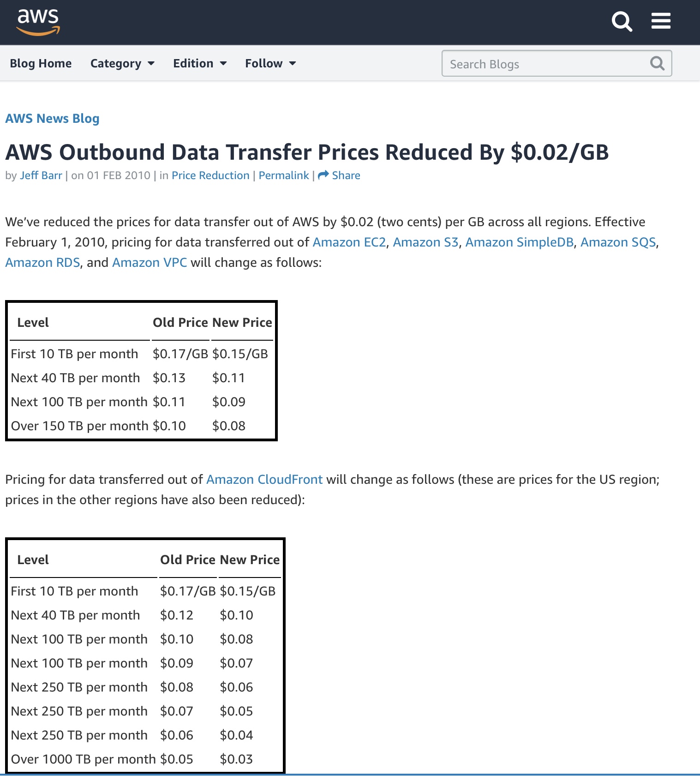Expand the Category dropdown
The image size is (700, 776).
pos(122,63)
